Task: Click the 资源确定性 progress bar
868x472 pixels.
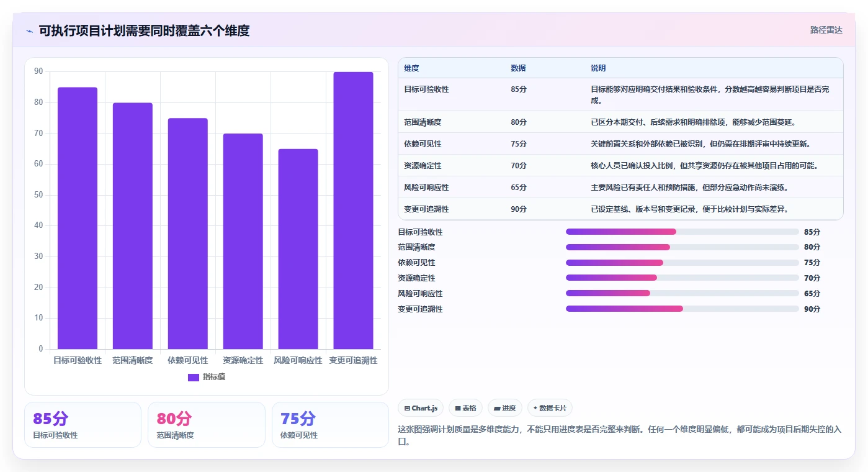Action: tap(682, 278)
